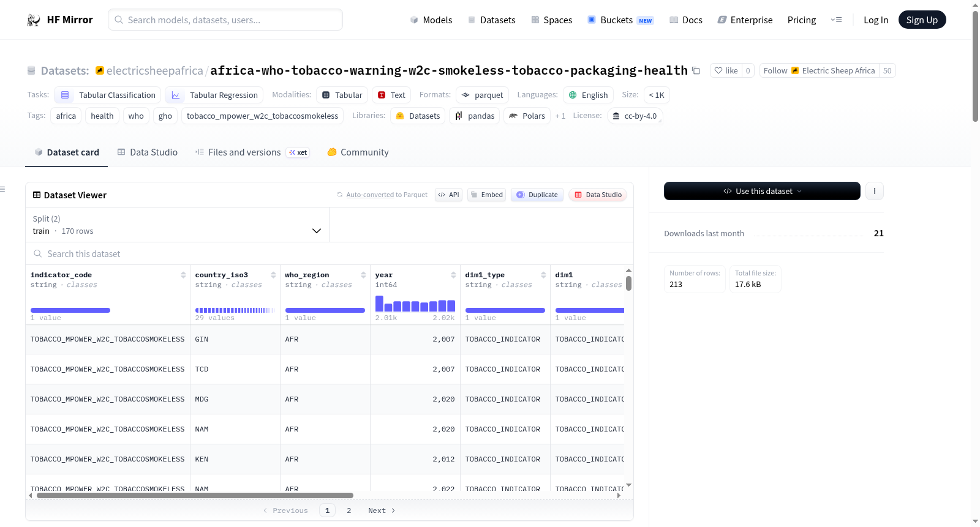Click the Search this dataset field
The image size is (980, 527).
click(x=330, y=253)
